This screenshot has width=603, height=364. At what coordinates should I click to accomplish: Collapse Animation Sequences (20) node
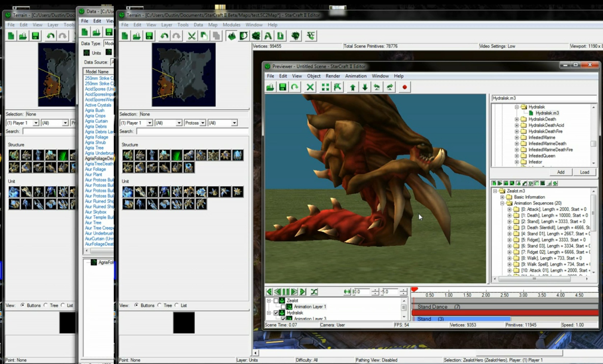(502, 203)
